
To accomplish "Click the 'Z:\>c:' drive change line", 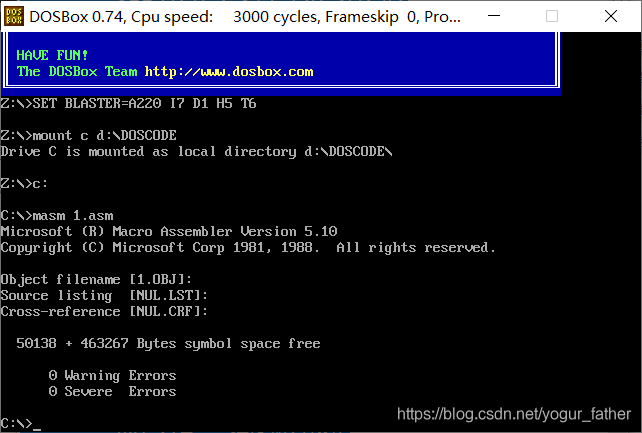I will point(25,183).
